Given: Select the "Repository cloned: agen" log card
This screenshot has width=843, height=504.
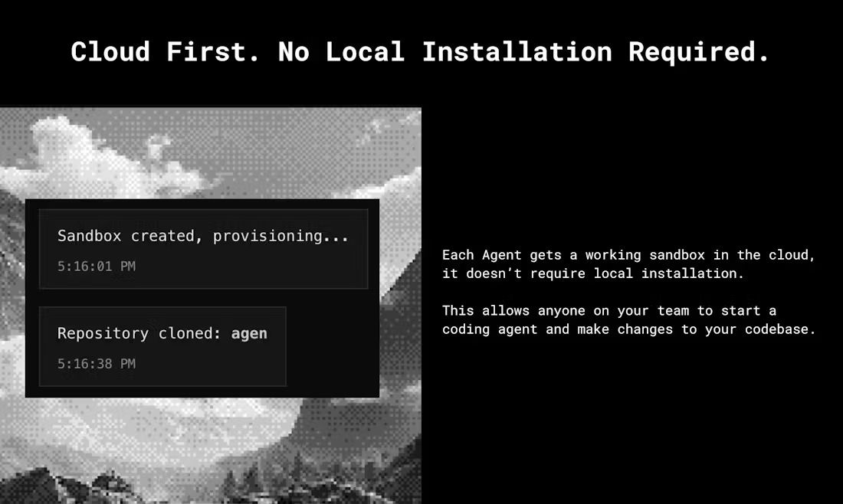Looking at the screenshot, I should point(162,346).
